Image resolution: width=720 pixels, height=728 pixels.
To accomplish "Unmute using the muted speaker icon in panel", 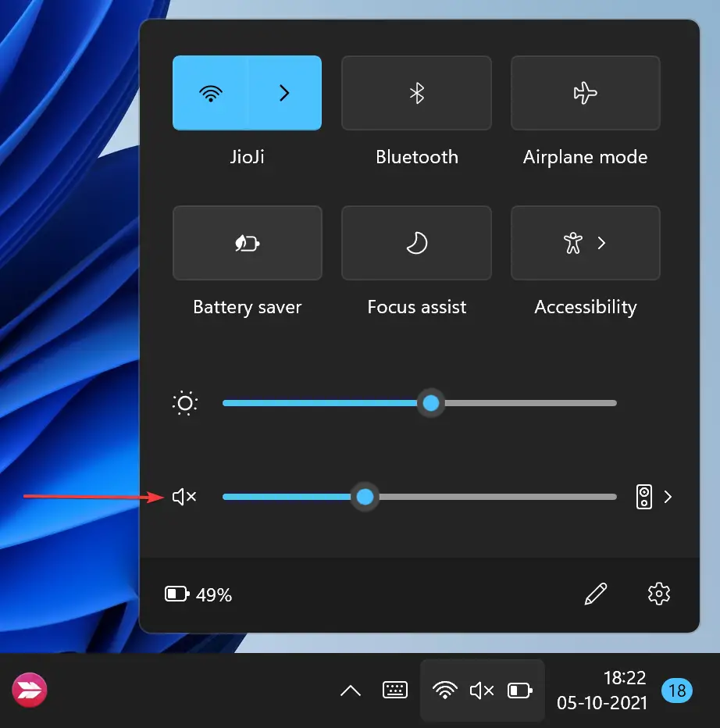I will [184, 497].
